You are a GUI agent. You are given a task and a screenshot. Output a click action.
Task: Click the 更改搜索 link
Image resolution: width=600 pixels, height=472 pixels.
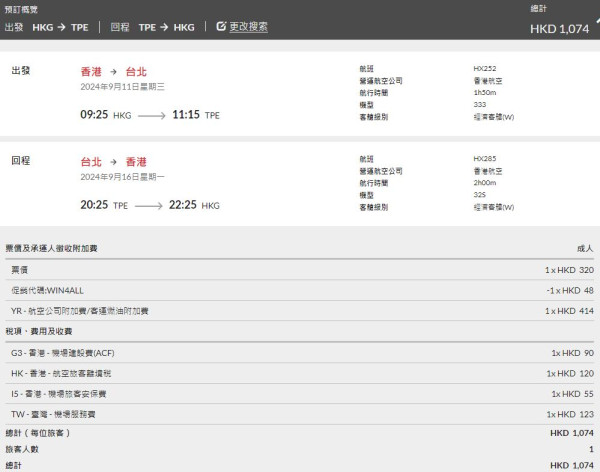(248, 27)
